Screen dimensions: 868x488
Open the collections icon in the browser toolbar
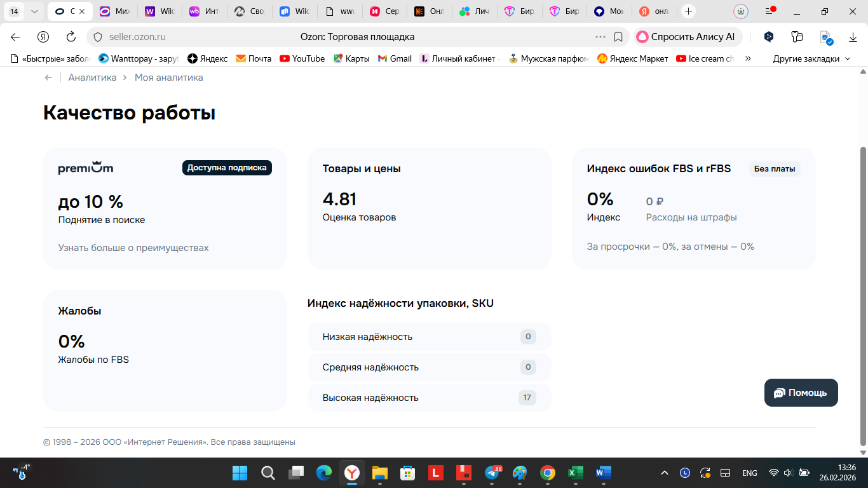click(x=797, y=37)
